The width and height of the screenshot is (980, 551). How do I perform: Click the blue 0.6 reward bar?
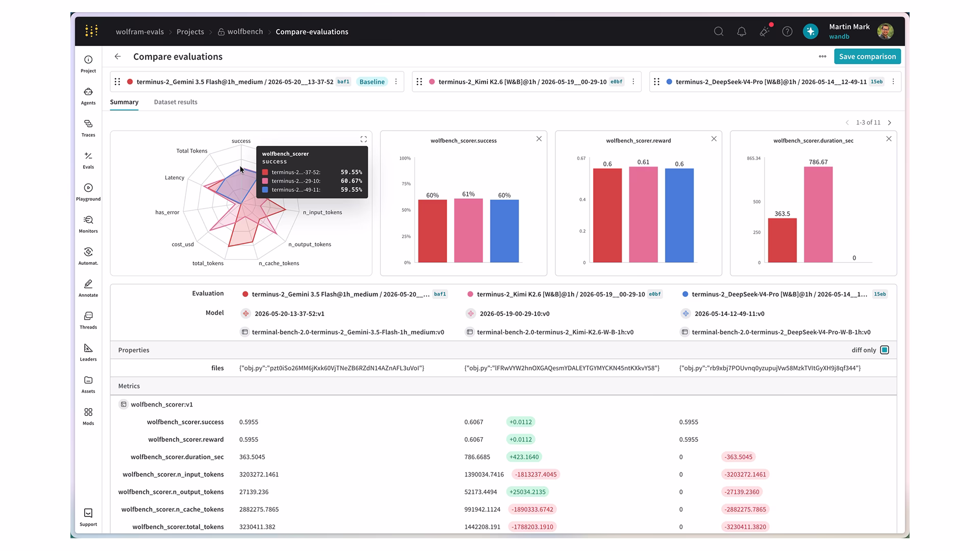679,215
